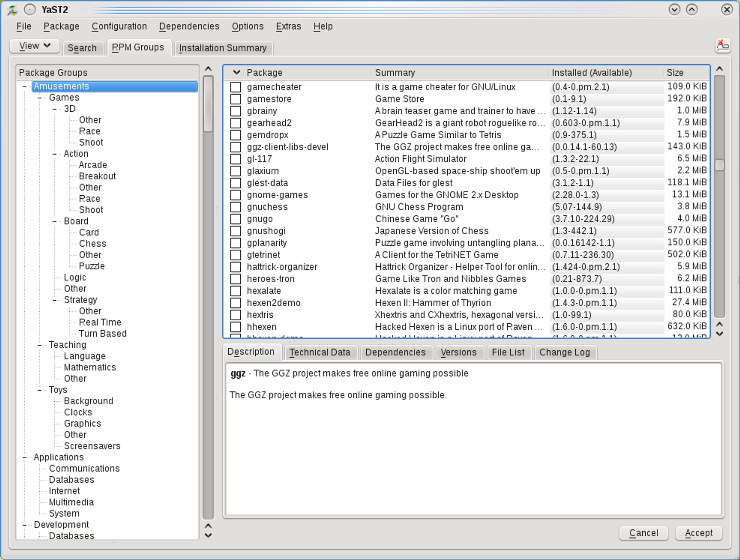Select the Screensavers group
This screenshot has height=560, width=740.
pos(92,446)
